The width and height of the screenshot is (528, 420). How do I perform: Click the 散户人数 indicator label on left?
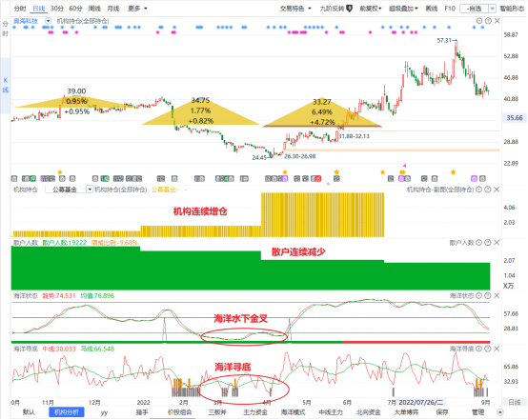[x=25, y=243]
